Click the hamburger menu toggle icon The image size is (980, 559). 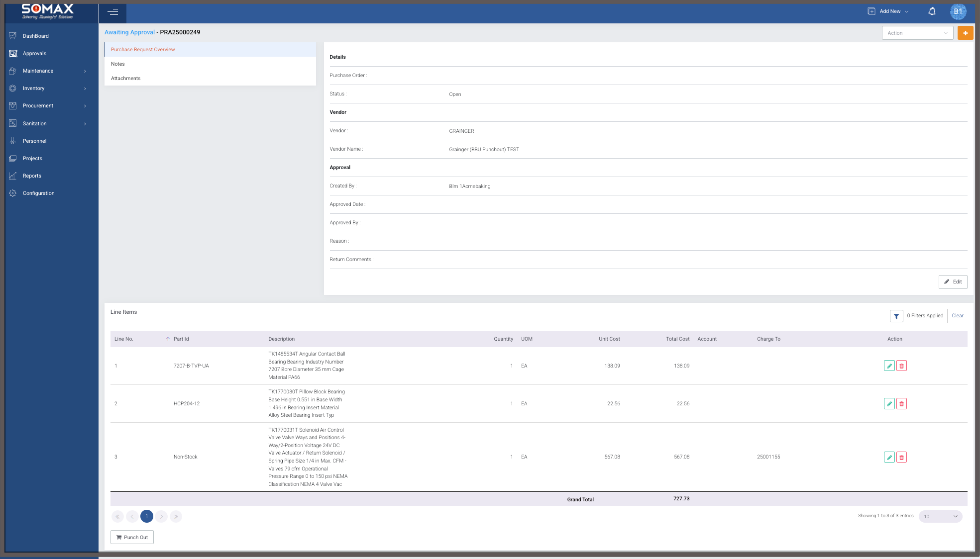(x=112, y=12)
